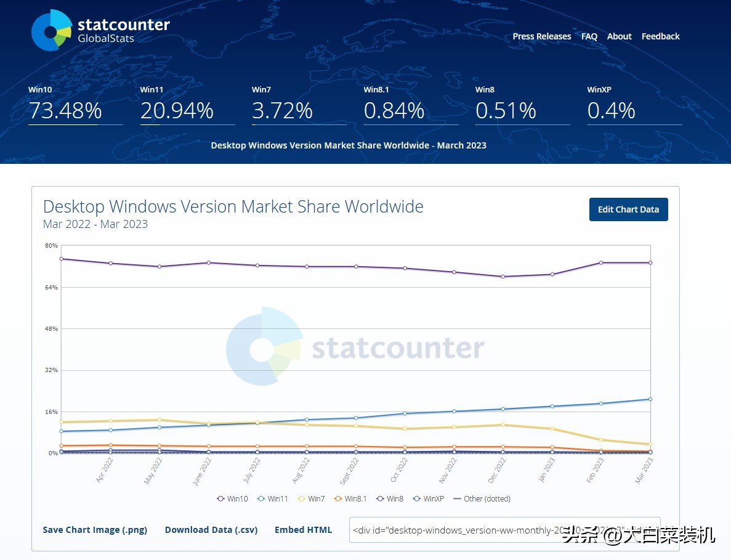This screenshot has width=731, height=560.
Task: Click the Win11 legend marker icon
Action: pyautogui.click(x=261, y=498)
